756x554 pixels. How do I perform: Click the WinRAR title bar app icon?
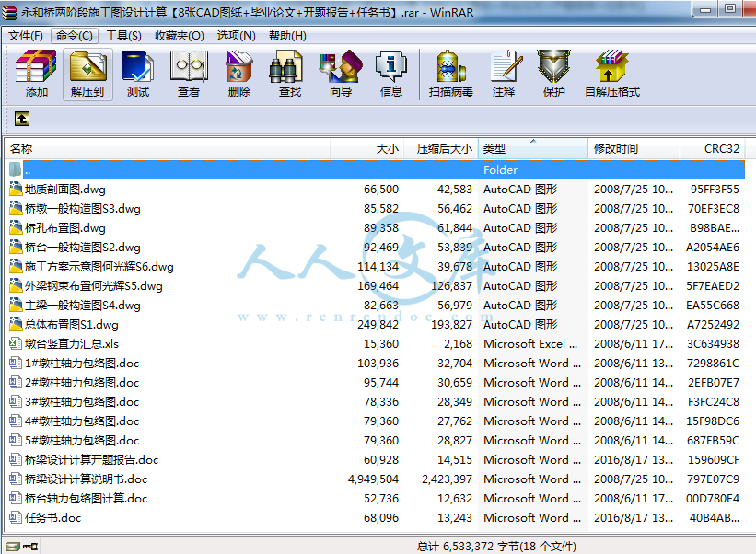pos(9,12)
